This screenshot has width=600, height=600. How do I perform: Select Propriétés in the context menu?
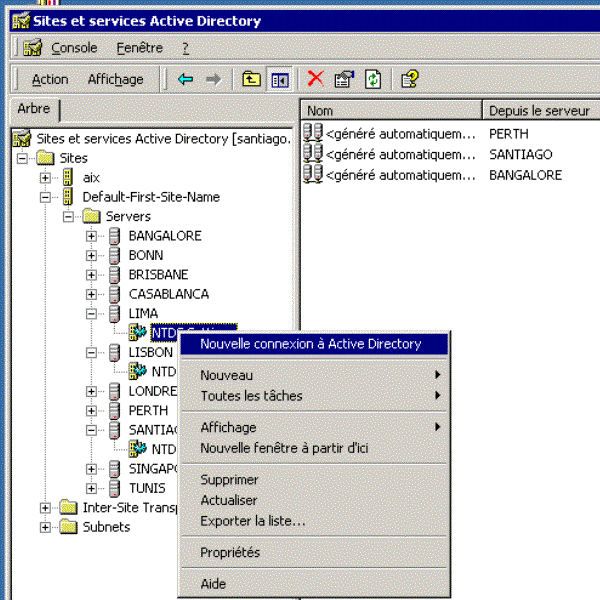(x=230, y=552)
